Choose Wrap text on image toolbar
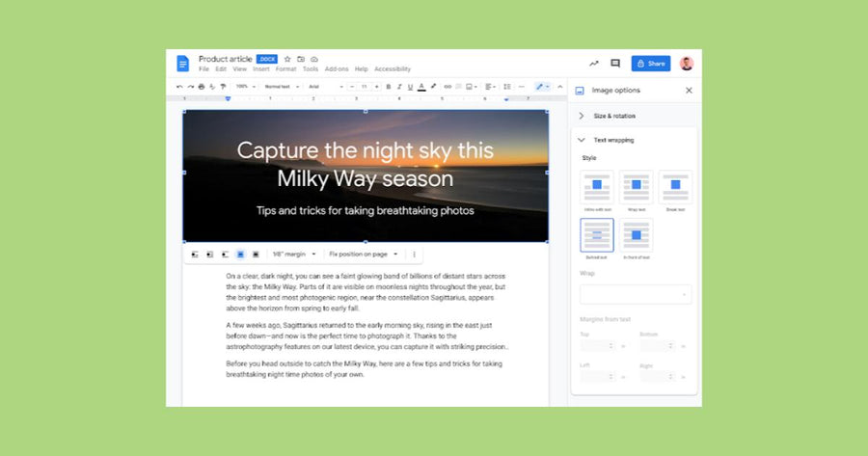Viewport: 868px width, 456px height. tap(210, 255)
